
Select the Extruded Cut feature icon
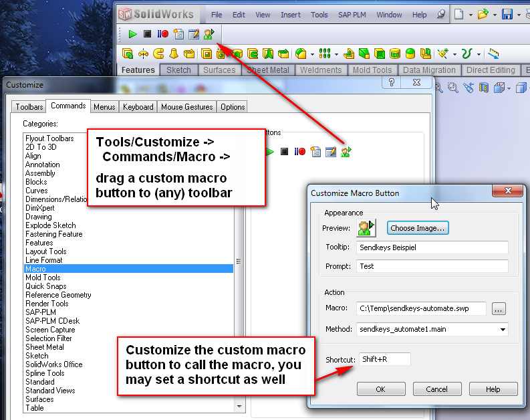[x=207, y=54]
